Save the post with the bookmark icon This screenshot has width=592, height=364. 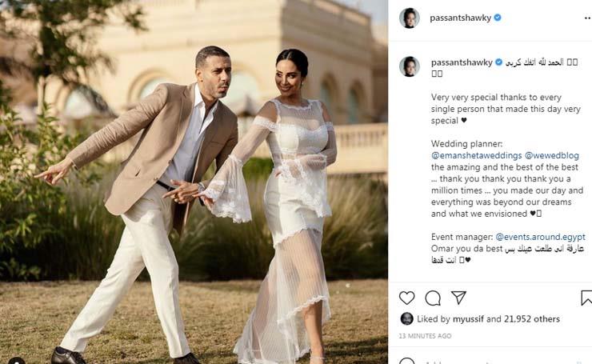pyautogui.click(x=586, y=298)
